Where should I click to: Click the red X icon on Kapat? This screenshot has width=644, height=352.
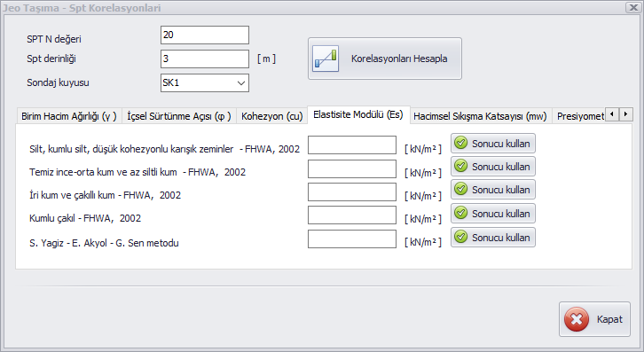[577, 319]
